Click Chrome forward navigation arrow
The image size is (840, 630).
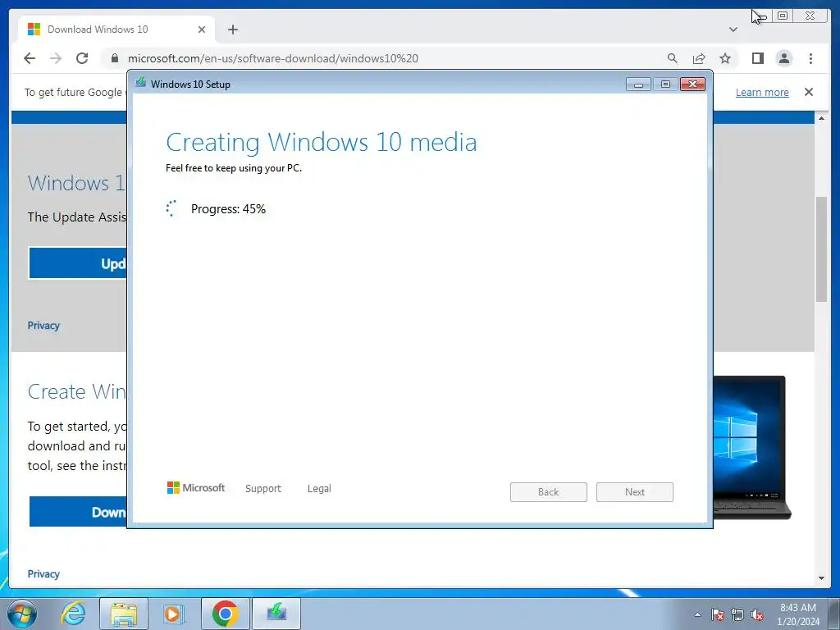[x=56, y=58]
